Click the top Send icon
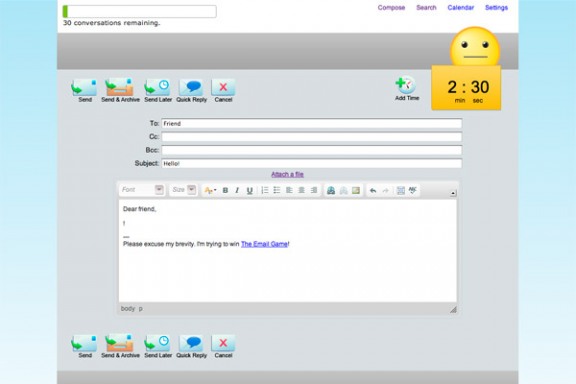The height and width of the screenshot is (384, 576). click(x=84, y=87)
